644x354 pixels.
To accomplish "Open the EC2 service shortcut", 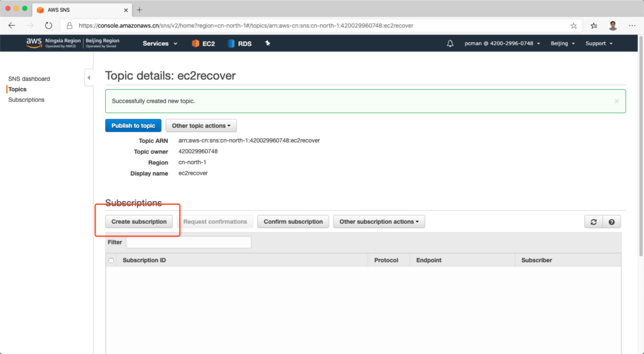I will click(x=204, y=43).
